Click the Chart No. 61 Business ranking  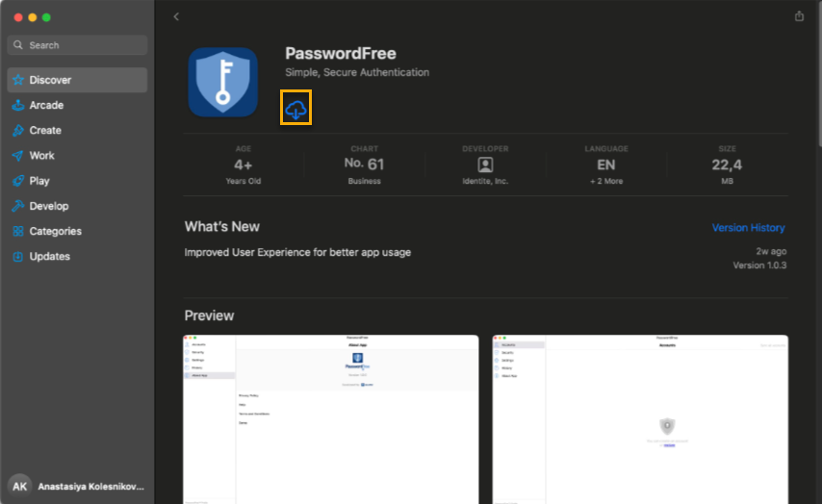[364, 164]
